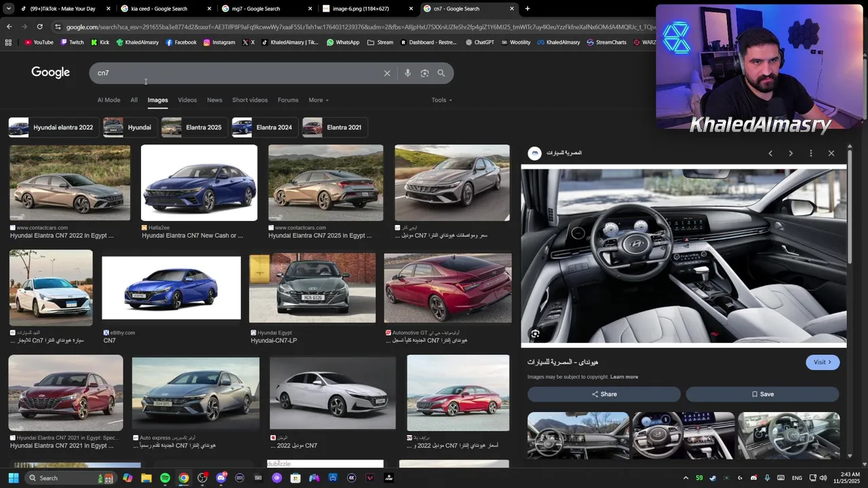Open the StreamCharts bookmark
The image size is (868, 488).
(x=606, y=42)
